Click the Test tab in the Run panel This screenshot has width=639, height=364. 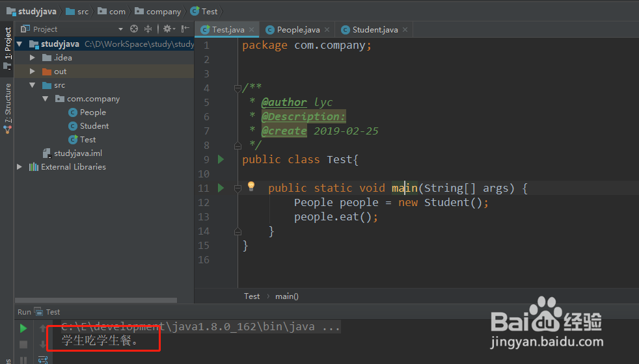48,312
